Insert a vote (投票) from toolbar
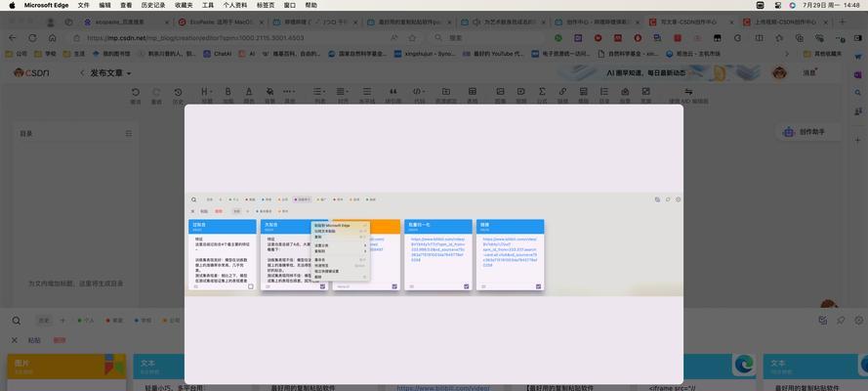The height and width of the screenshot is (391, 868). (625, 95)
